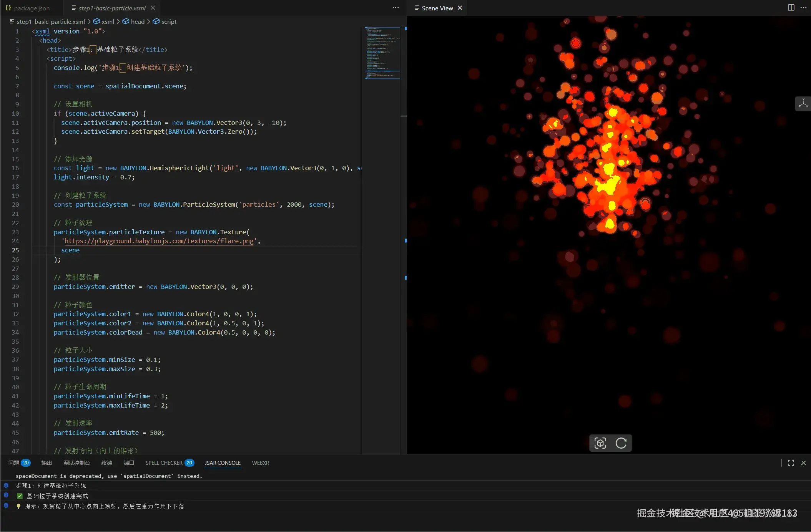The image size is (811, 532).
Task: Close the Scene View tab
Action: coord(460,8)
